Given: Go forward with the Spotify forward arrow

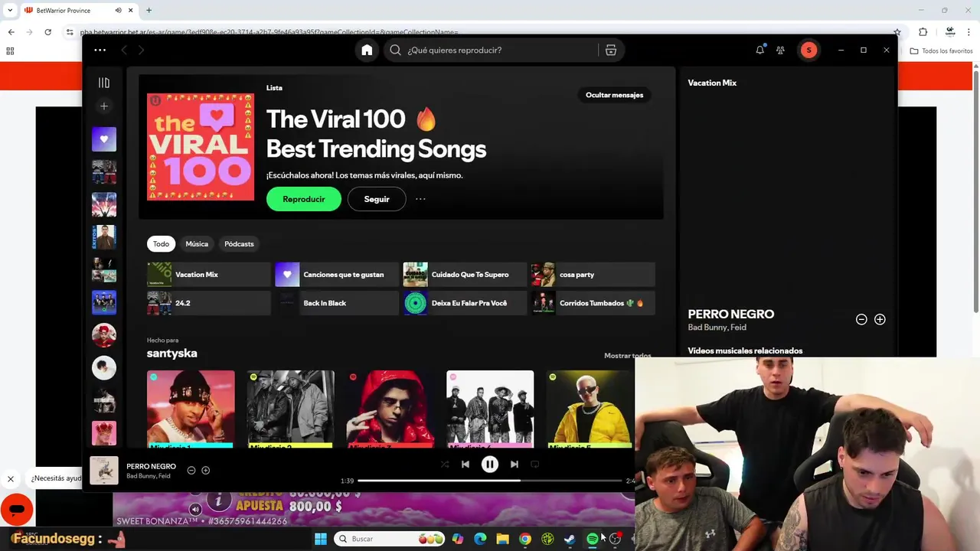Looking at the screenshot, I should [141, 50].
